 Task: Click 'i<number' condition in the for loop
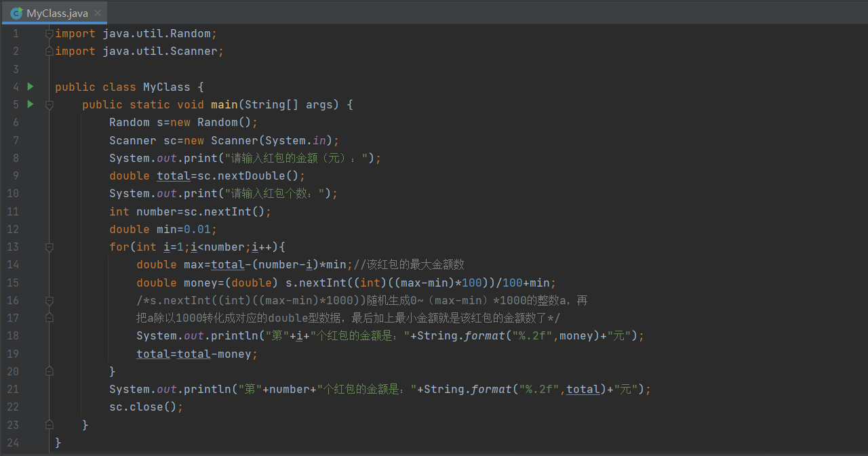point(218,247)
